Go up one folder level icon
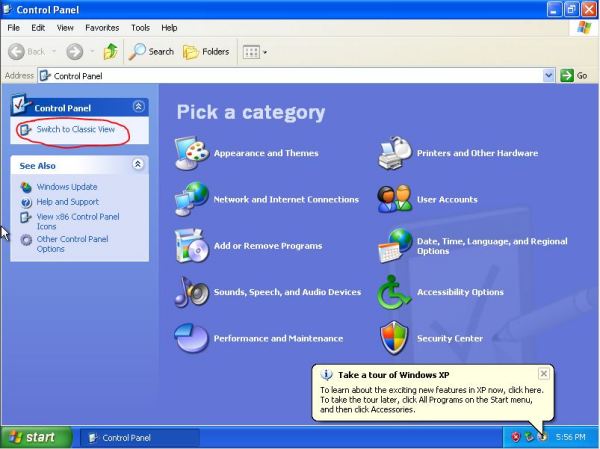The height and width of the screenshot is (449, 600). coord(111,52)
